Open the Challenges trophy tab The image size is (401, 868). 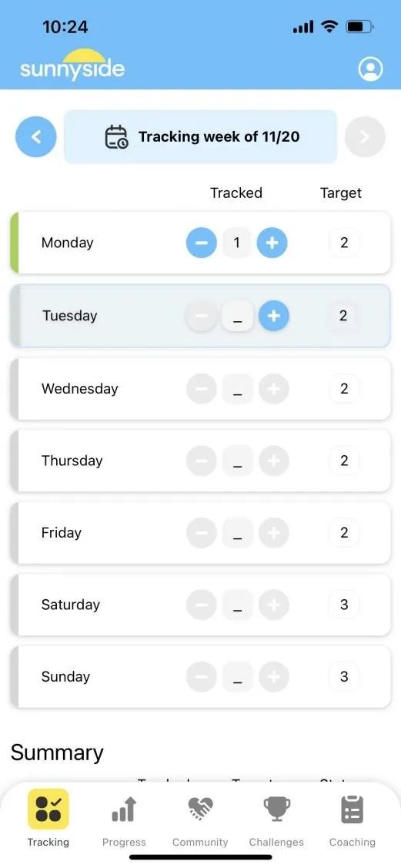click(x=276, y=821)
